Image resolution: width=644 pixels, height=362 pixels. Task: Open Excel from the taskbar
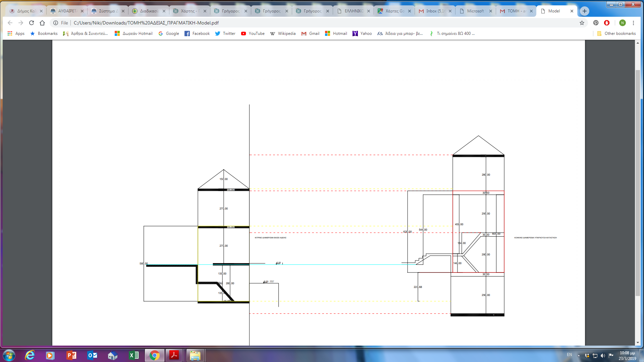coord(134,355)
